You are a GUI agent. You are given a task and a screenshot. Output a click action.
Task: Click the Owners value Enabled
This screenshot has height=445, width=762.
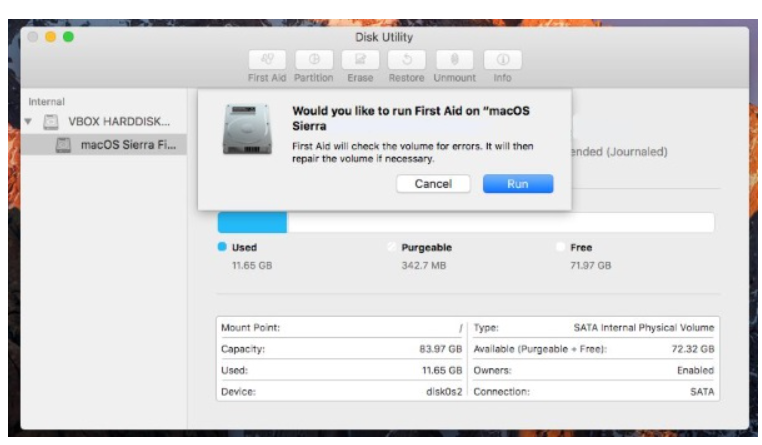pos(695,370)
